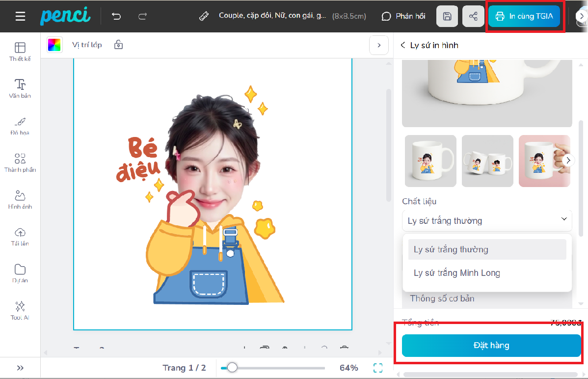588x379 pixels.
Task: Click the redo arrow icon
Action: (142, 16)
